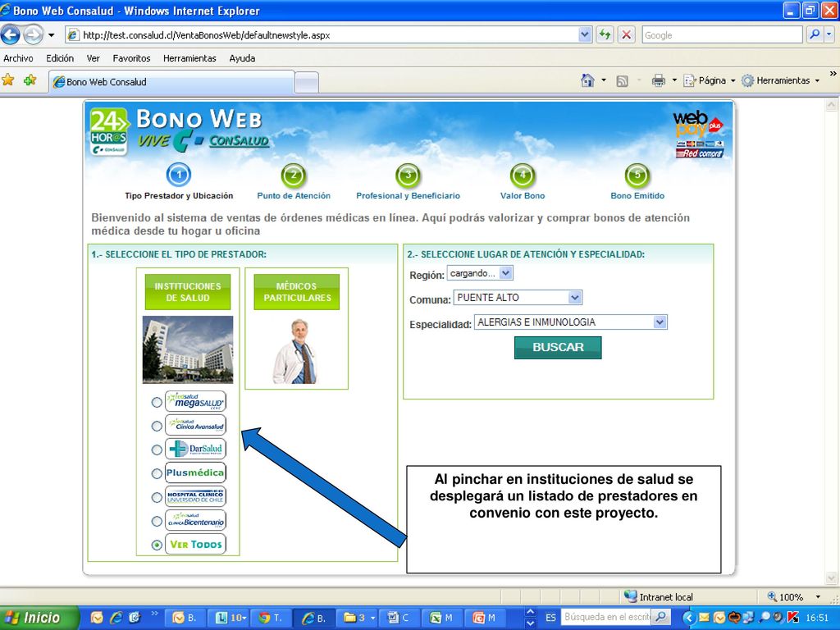Select the Megasalud radio button
This screenshot has height=630, width=840.
[157, 402]
